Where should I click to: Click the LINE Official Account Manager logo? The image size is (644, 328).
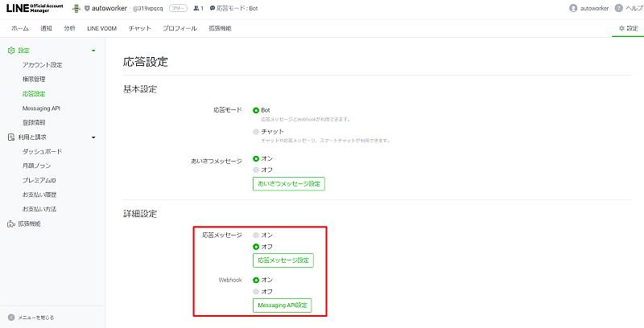[35, 8]
